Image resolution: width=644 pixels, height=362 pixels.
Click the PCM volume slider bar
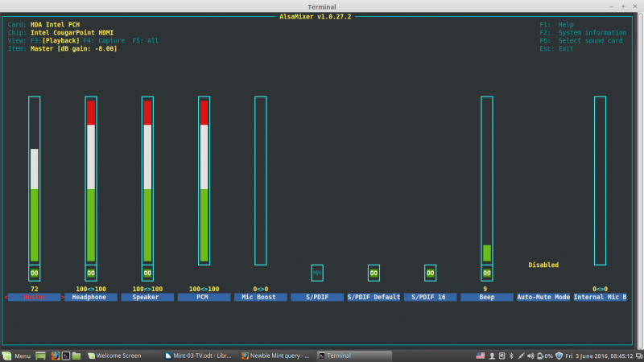[204, 180]
